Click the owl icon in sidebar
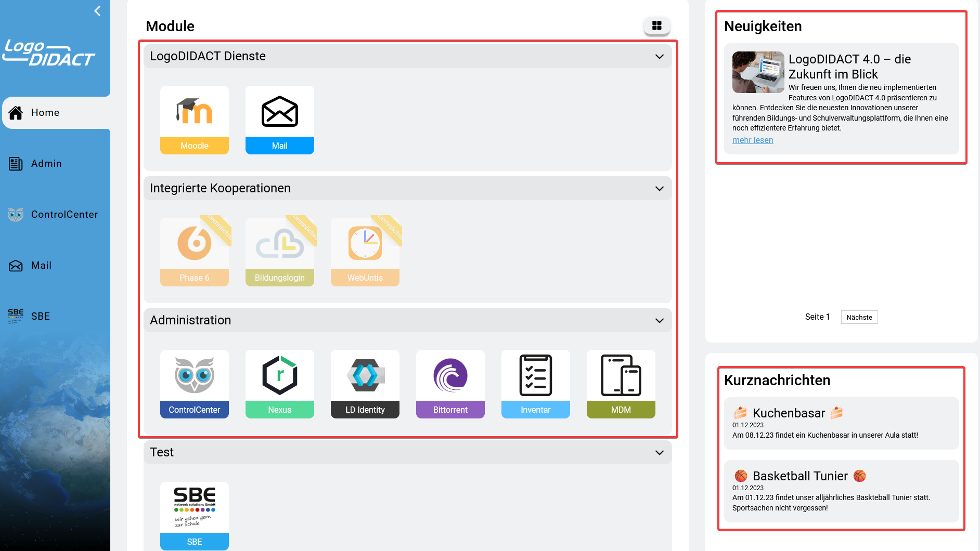This screenshot has height=551, width=980. (16, 215)
